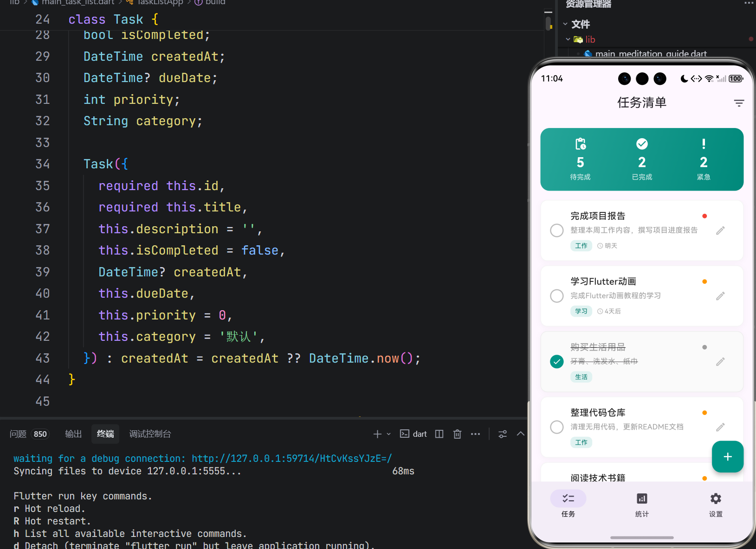Click the 工作 tag on 完成项目报告
The width and height of the screenshot is (756, 549).
click(581, 246)
